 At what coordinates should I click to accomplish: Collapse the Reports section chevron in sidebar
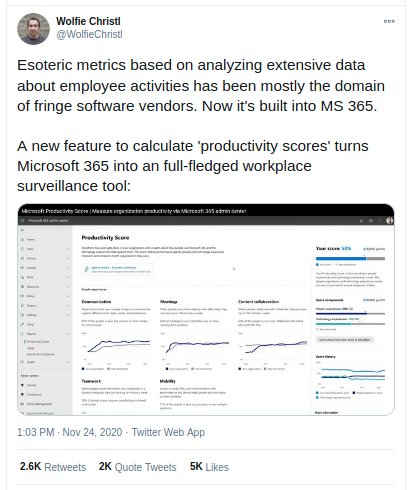click(x=68, y=334)
